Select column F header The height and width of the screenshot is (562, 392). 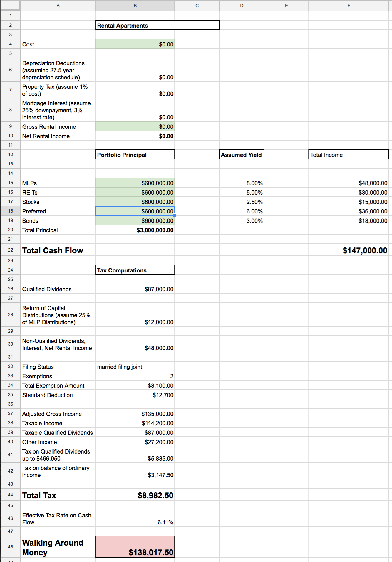tap(349, 6)
